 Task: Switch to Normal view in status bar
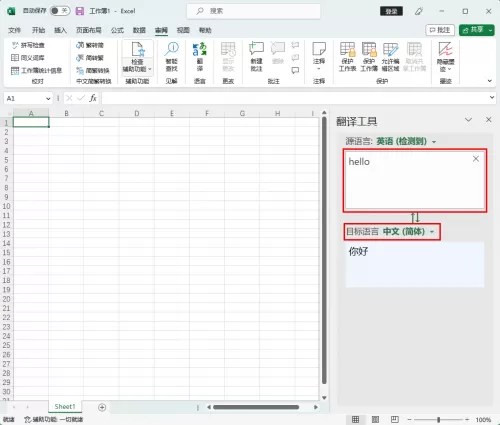[355, 419]
